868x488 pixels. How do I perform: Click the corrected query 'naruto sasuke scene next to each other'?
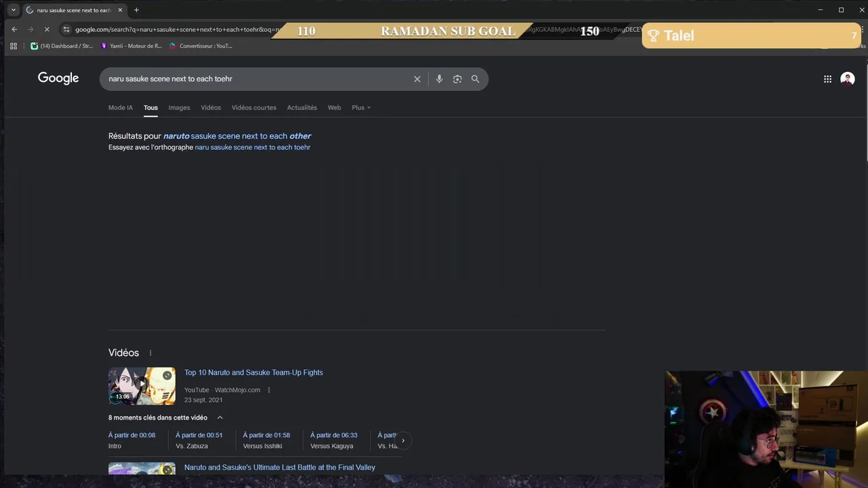pos(237,136)
